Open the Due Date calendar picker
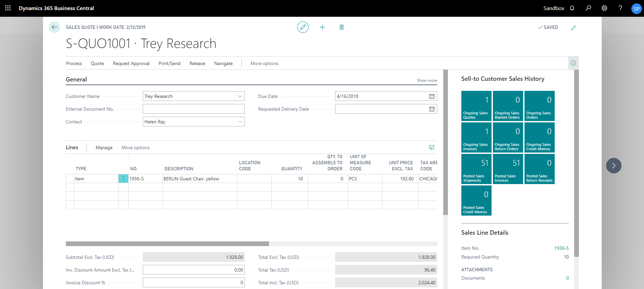The image size is (644, 289). 432,96
